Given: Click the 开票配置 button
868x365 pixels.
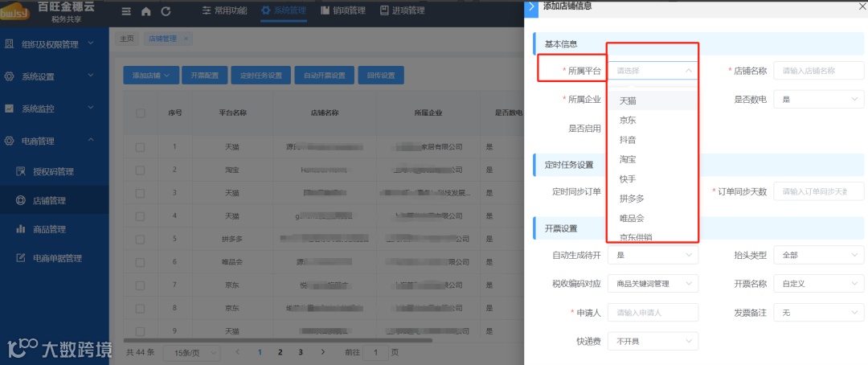Looking at the screenshot, I should (204, 76).
